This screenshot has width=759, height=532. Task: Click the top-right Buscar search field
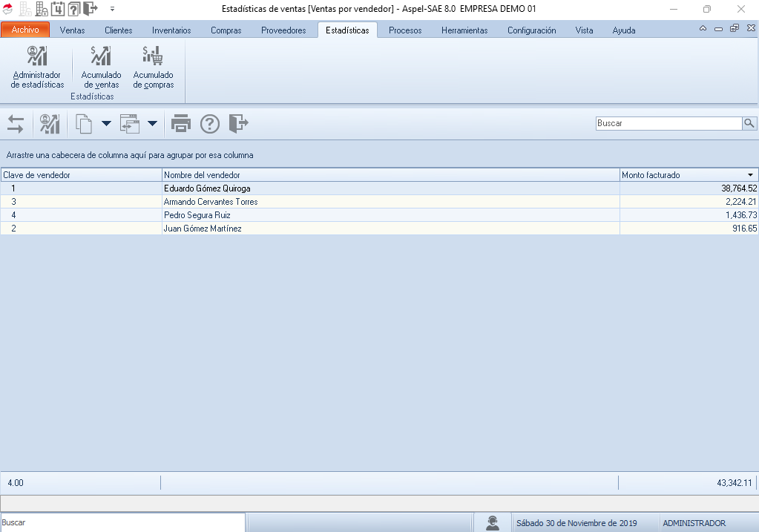pyautogui.click(x=668, y=124)
